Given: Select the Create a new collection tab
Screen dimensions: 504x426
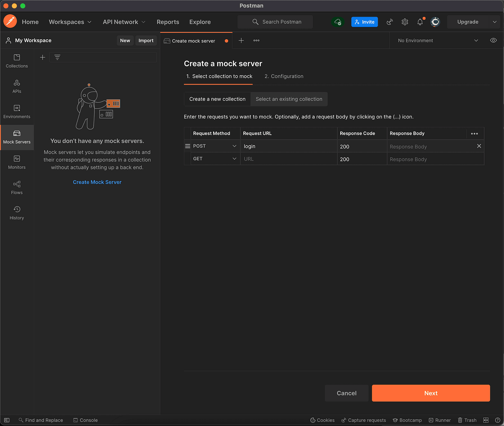Looking at the screenshot, I should tap(217, 99).
